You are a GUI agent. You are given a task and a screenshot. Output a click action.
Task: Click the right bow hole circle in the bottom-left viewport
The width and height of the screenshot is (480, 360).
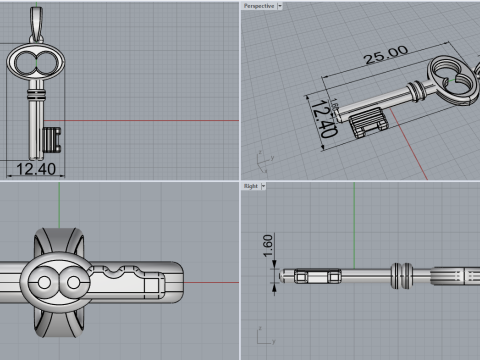pos(74,283)
